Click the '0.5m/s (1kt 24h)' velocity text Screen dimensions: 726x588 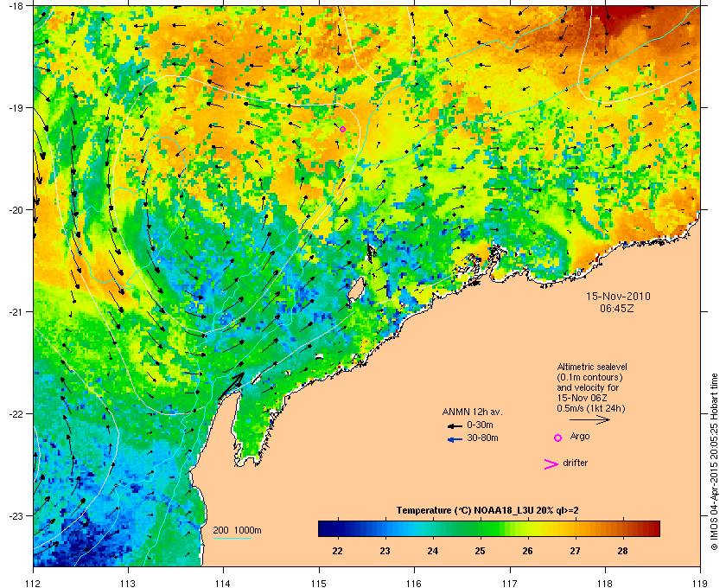point(591,408)
